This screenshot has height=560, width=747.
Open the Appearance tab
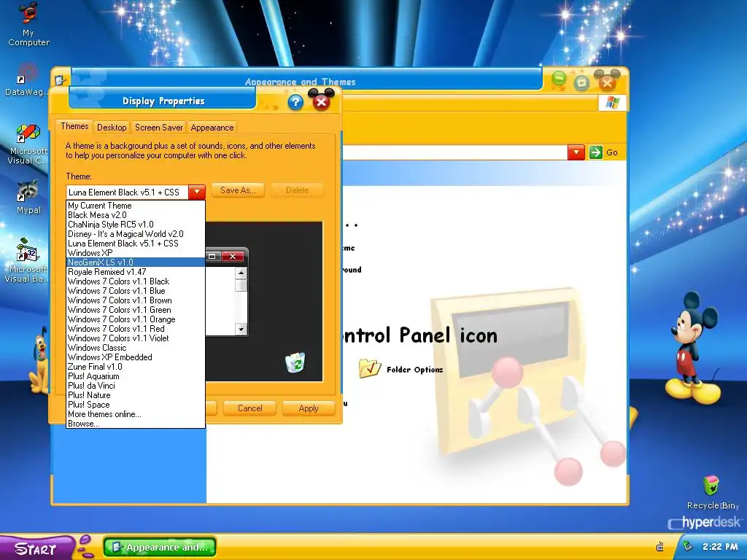[x=212, y=128]
